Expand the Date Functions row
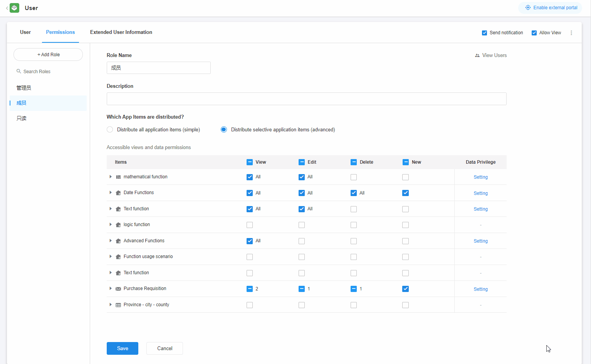This screenshot has width=591, height=364. click(x=111, y=193)
